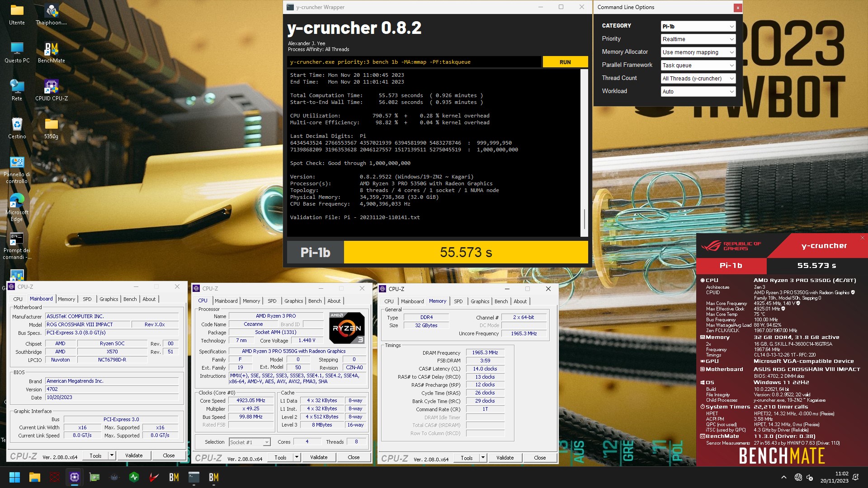Open the BenchMate desktop shortcut
Viewport: 868px width, 488px height.
tap(51, 52)
